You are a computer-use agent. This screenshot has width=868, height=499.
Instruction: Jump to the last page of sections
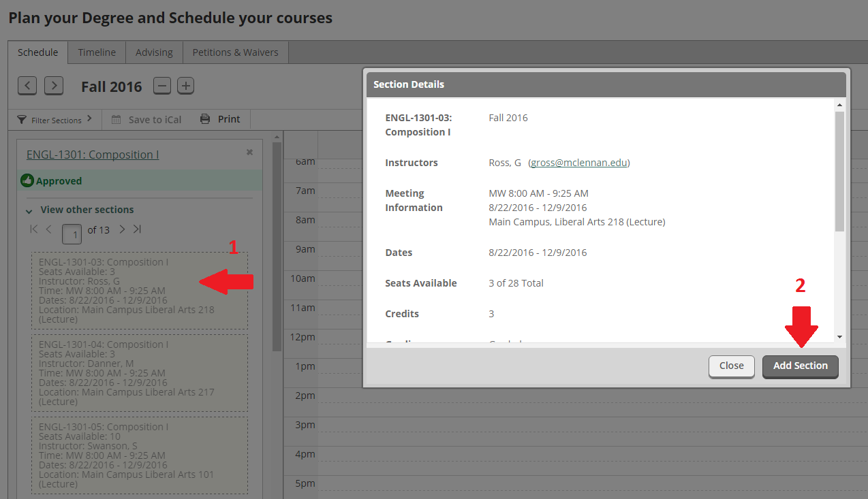coord(136,229)
